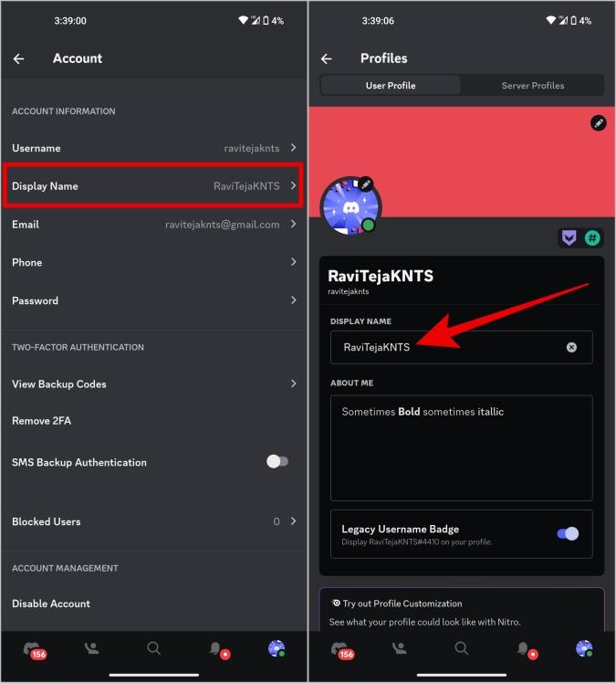Edit the profile banner with pencil icon

(598, 123)
